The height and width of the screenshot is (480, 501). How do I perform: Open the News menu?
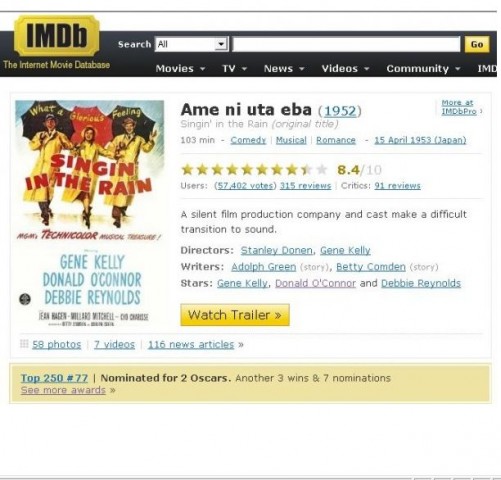(284, 69)
